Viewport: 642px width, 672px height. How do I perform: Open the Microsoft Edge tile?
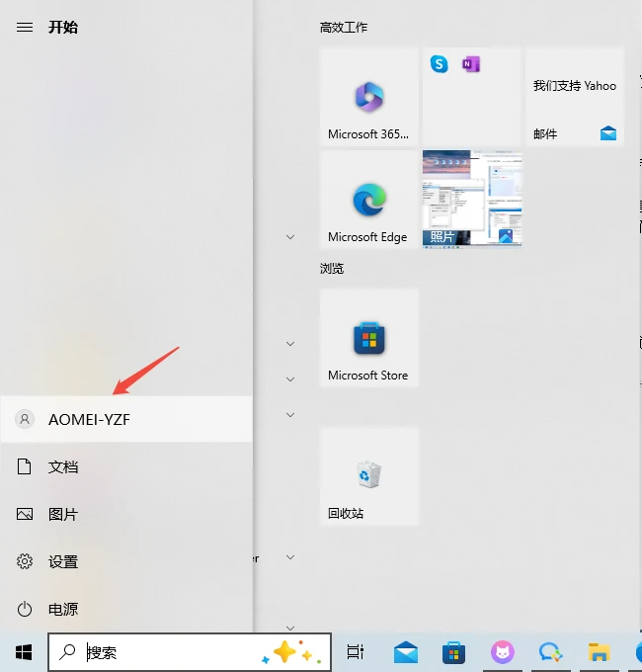(368, 200)
